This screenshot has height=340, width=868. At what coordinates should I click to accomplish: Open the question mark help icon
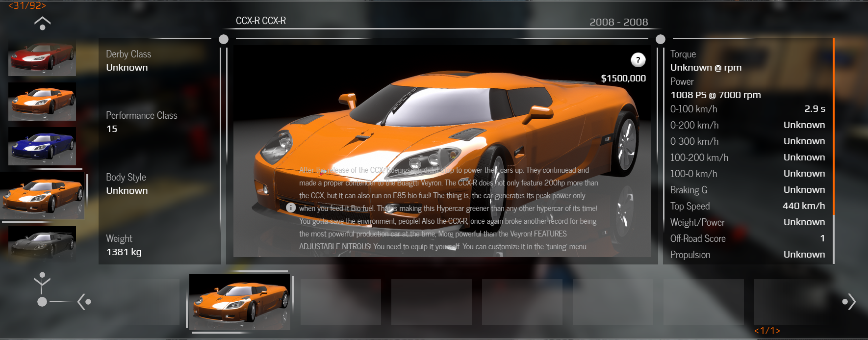click(x=638, y=60)
